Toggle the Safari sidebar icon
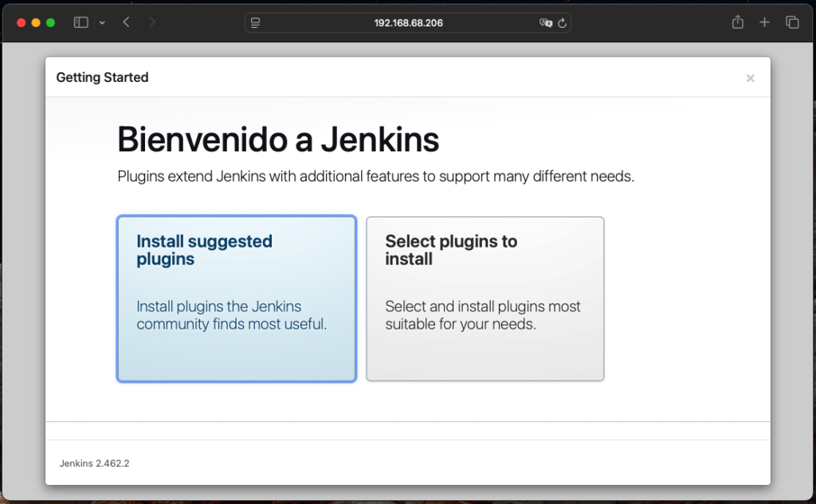The height and width of the screenshot is (504, 816). point(80,22)
